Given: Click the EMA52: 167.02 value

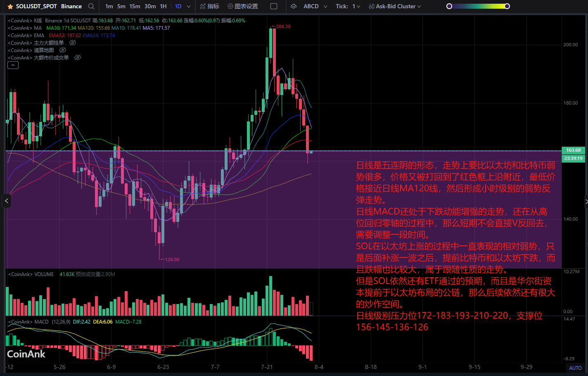Looking at the screenshot, I should [x=65, y=36].
